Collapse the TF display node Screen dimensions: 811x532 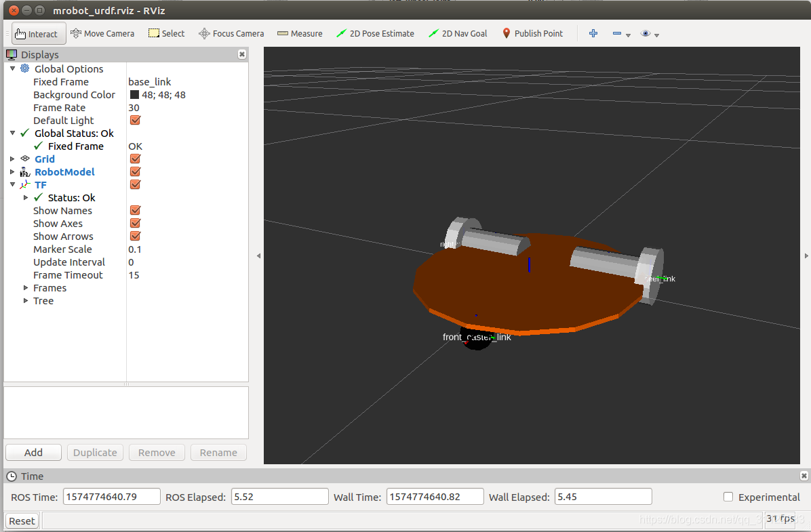pyautogui.click(x=12, y=184)
